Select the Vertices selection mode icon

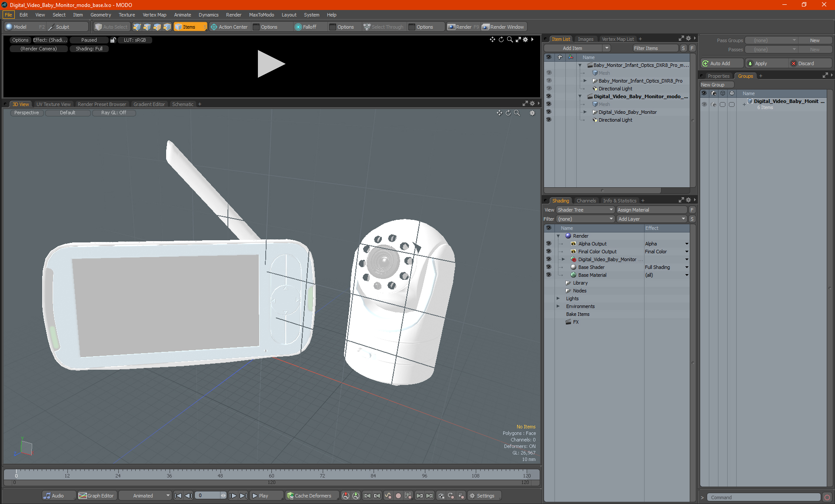pyautogui.click(x=137, y=27)
